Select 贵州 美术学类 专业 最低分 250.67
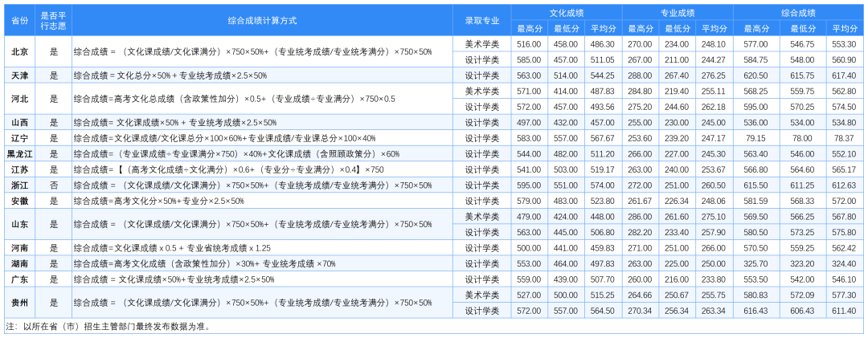 click(677, 295)
